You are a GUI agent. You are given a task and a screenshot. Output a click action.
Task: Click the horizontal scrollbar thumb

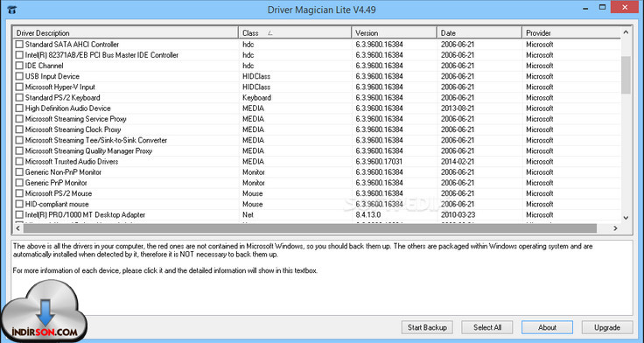[x=310, y=228]
